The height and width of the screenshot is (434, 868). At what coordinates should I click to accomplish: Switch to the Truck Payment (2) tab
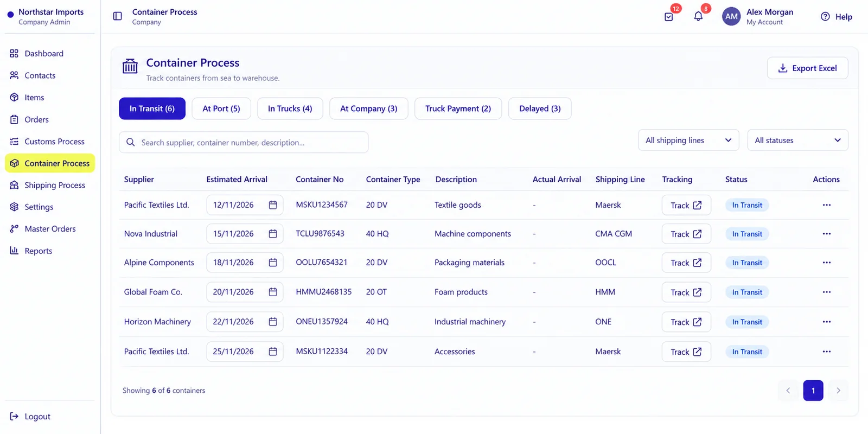coord(458,108)
